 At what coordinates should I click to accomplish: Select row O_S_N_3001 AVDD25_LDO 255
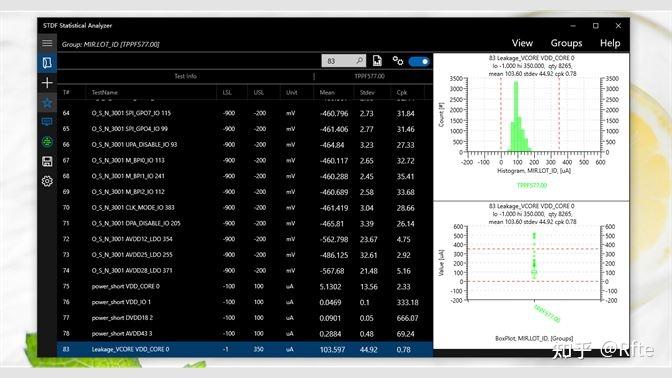click(245, 255)
